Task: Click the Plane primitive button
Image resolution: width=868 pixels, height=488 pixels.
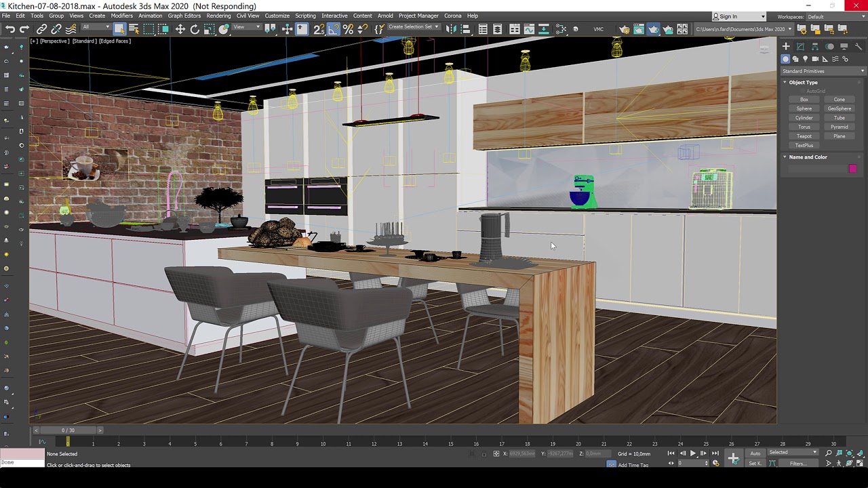Action: click(x=839, y=136)
